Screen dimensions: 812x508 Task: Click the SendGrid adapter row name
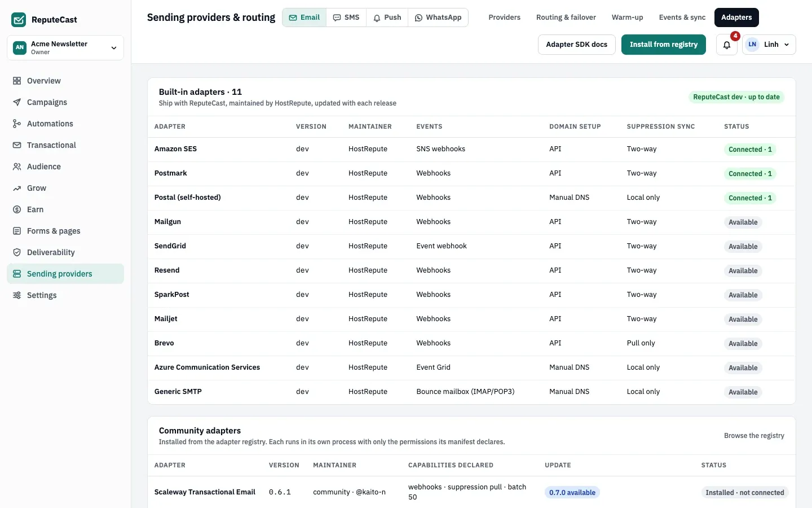coord(170,246)
